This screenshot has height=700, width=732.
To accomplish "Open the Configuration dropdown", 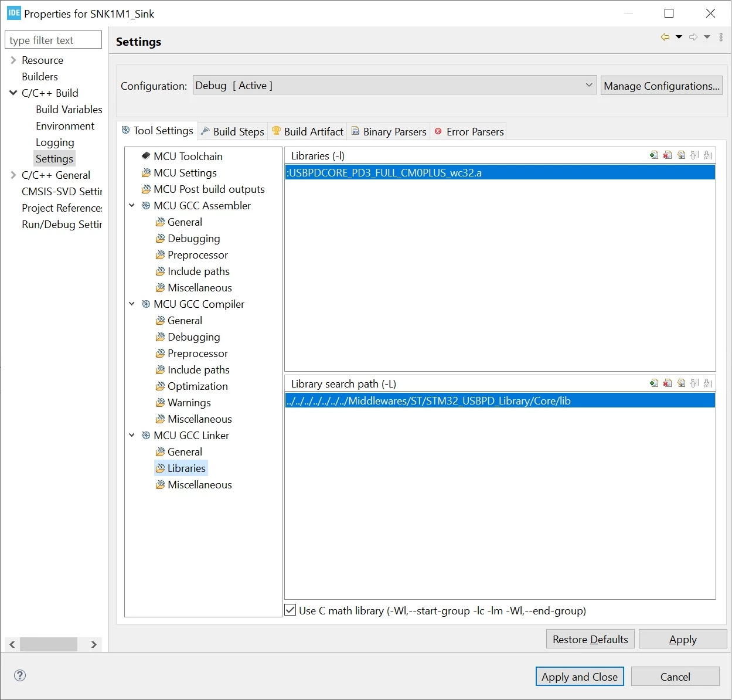I will [394, 86].
